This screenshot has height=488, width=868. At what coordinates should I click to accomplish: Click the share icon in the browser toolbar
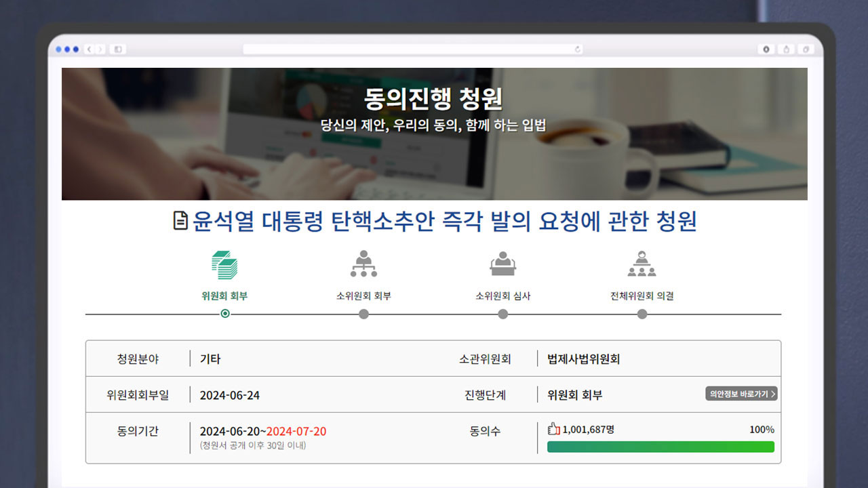coord(786,49)
